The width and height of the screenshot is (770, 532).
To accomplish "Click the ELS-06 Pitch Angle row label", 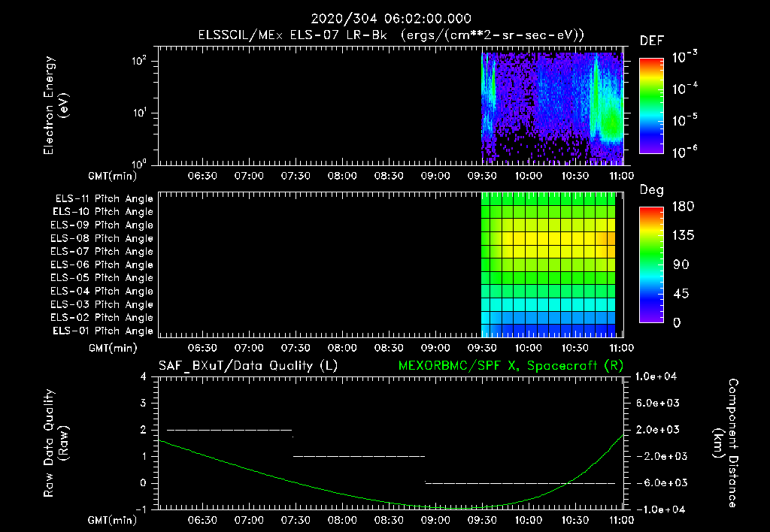I will [x=102, y=265].
